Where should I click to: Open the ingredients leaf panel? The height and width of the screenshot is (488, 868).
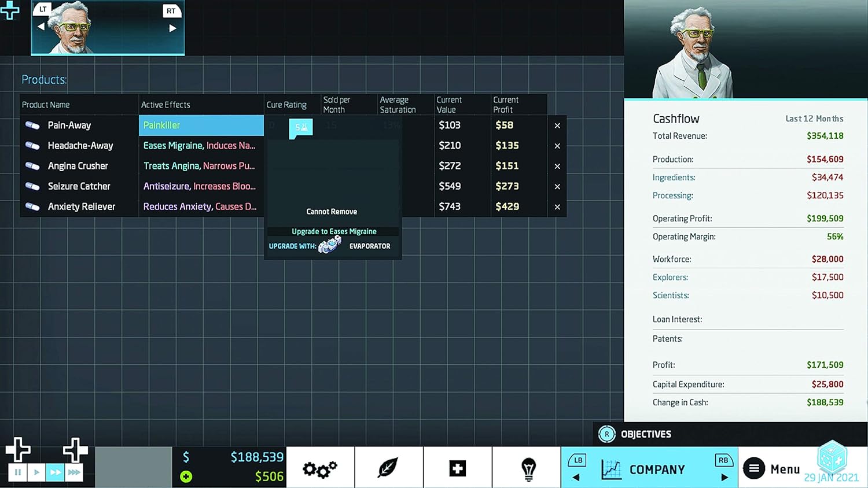[x=388, y=468]
